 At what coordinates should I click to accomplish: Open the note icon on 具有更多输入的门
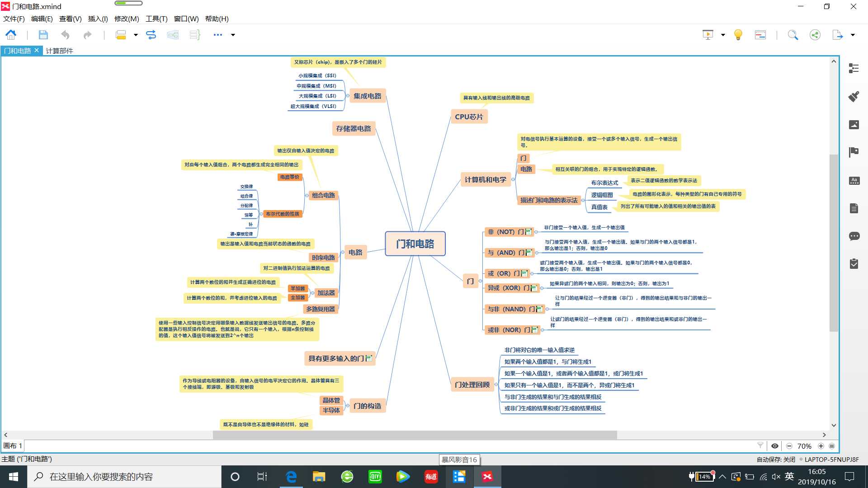[x=368, y=358]
